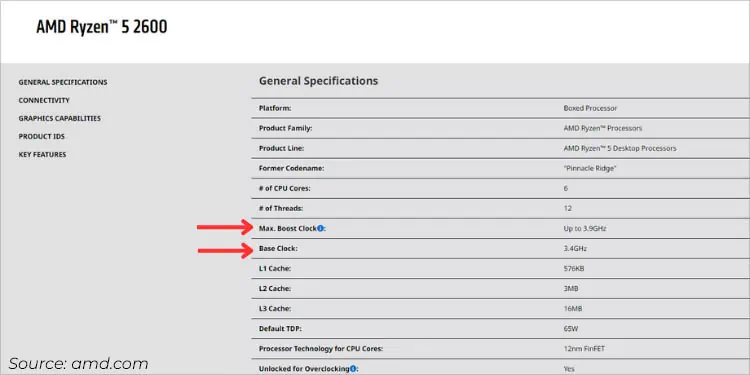
Task: Click the Source: amd.com caption
Action: click(x=78, y=364)
